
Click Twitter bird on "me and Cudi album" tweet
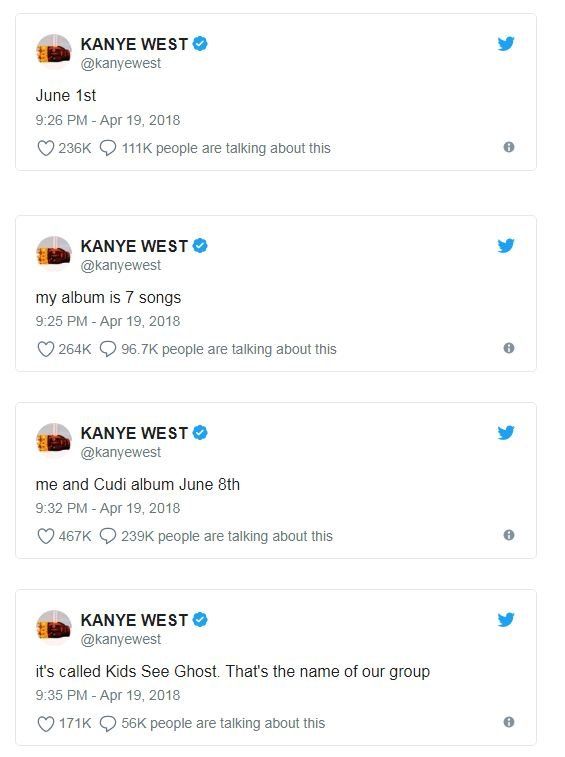[x=506, y=433]
